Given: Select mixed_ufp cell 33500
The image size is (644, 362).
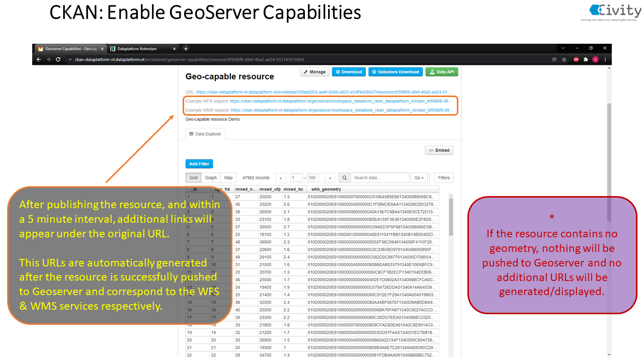Looking at the screenshot, I should click(x=270, y=227).
